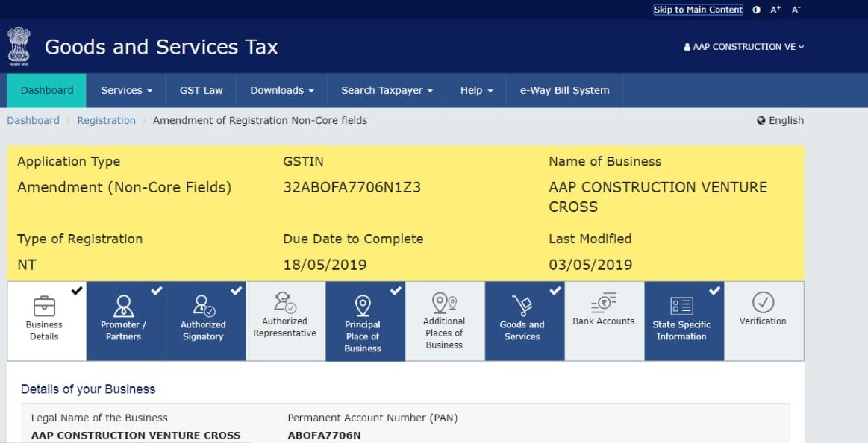Open the AAP CONSTRUCTION VE user dropdown

pyautogui.click(x=744, y=47)
